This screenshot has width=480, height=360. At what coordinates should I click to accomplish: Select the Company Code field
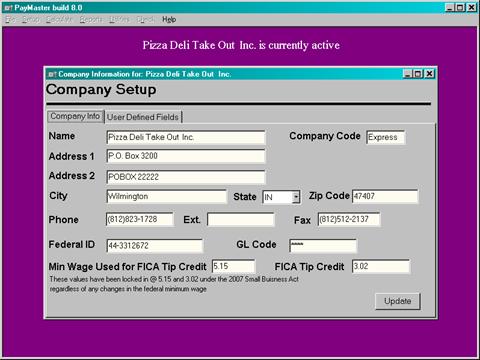pyautogui.click(x=386, y=137)
